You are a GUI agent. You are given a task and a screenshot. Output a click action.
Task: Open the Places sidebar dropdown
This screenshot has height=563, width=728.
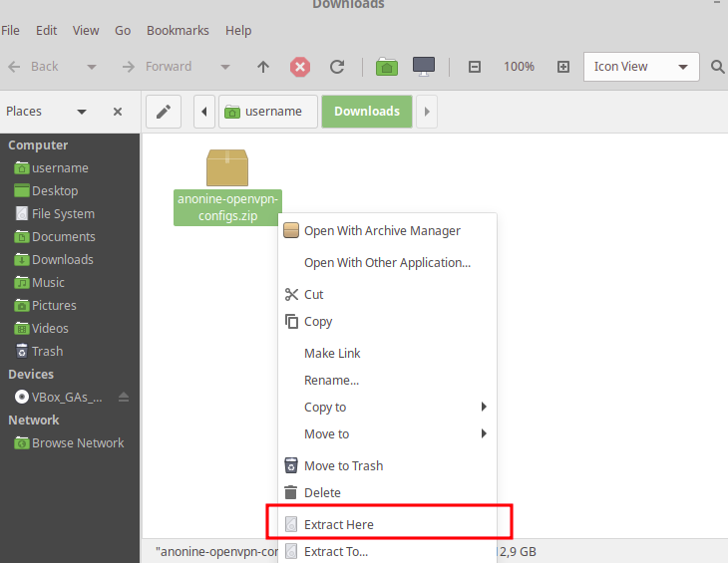[x=82, y=112]
